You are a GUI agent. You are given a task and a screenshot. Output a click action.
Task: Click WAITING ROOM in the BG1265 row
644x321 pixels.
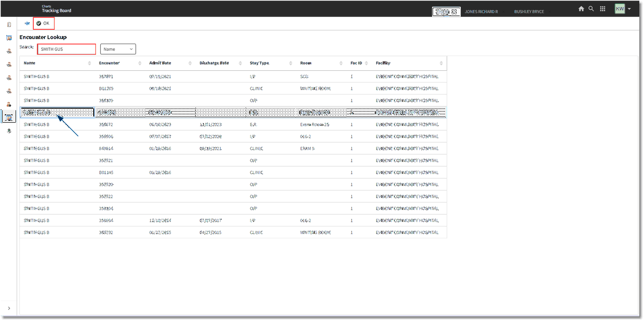click(315, 88)
